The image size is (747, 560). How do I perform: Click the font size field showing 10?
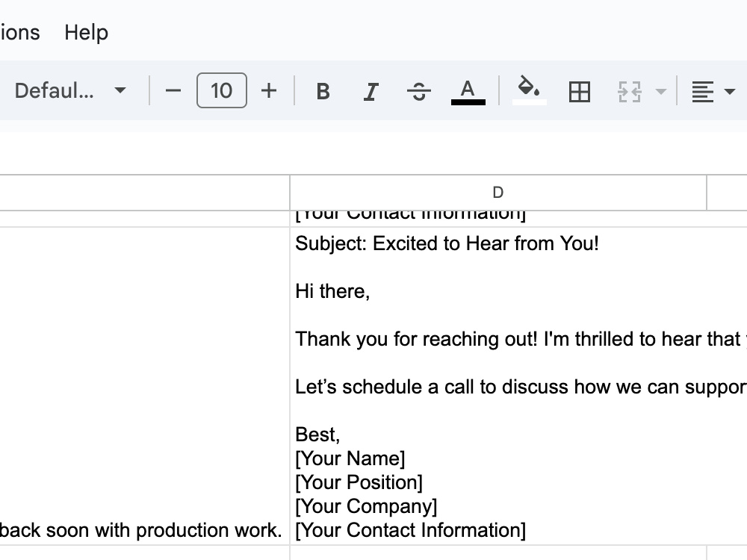pyautogui.click(x=222, y=90)
